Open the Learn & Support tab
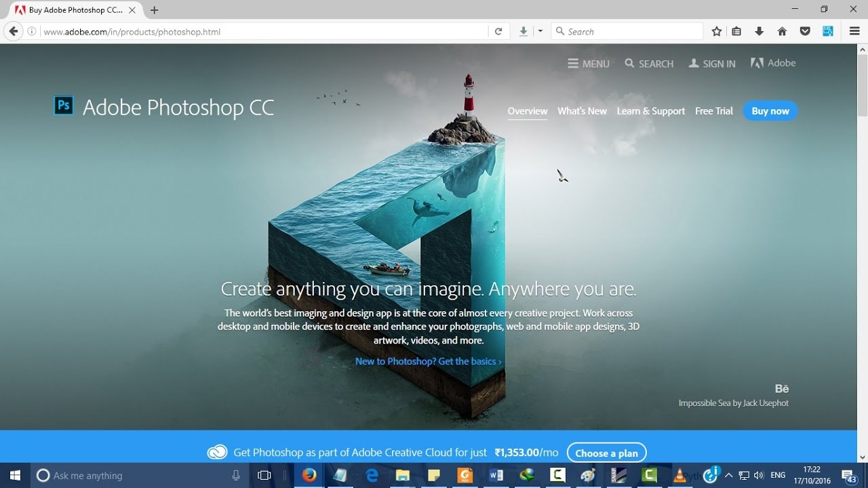This screenshot has width=868, height=488. pyautogui.click(x=651, y=111)
